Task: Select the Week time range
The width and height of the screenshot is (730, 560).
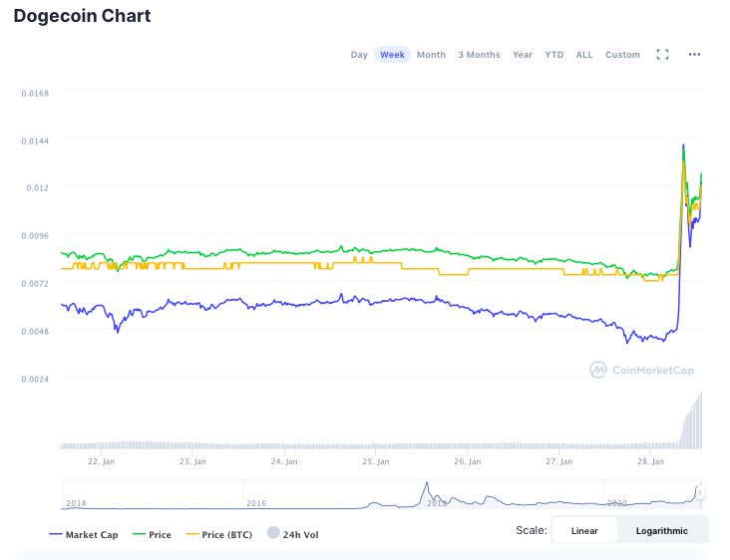Action: tap(392, 55)
